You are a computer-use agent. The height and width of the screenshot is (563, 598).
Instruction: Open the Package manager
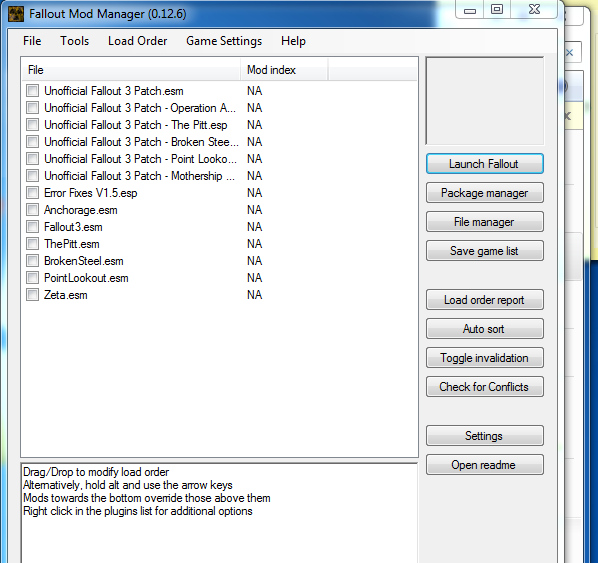484,193
